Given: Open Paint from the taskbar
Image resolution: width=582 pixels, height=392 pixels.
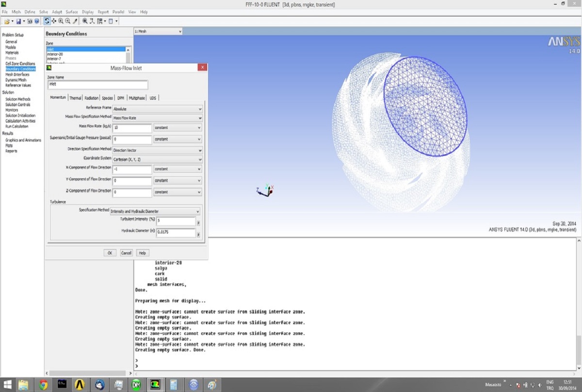Looking at the screenshot, I should point(211,385).
